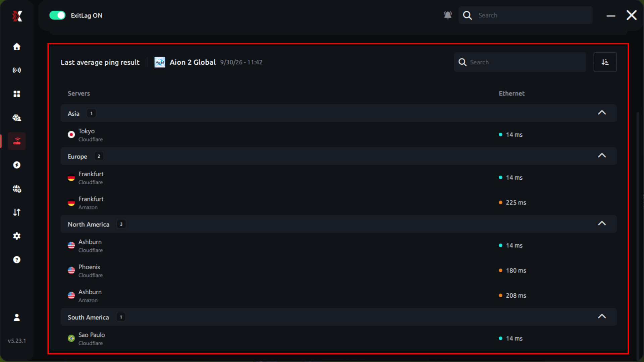Open the shapes-and-cloud sidebar icon
Image resolution: width=644 pixels, height=362 pixels.
17,118
